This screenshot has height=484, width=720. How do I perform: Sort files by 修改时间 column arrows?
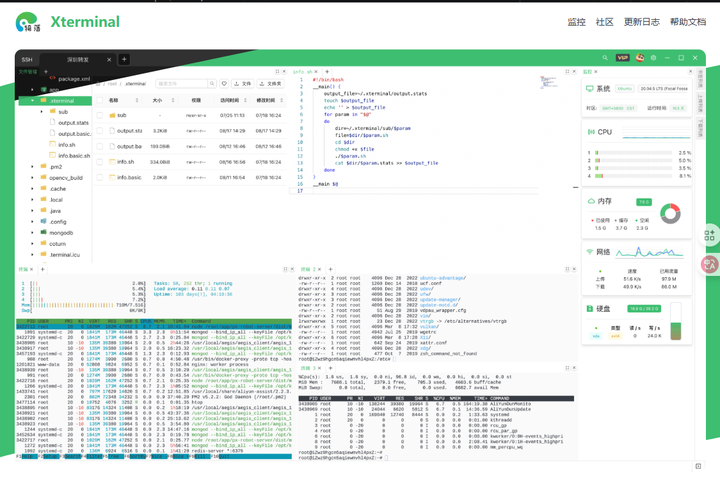(x=281, y=101)
